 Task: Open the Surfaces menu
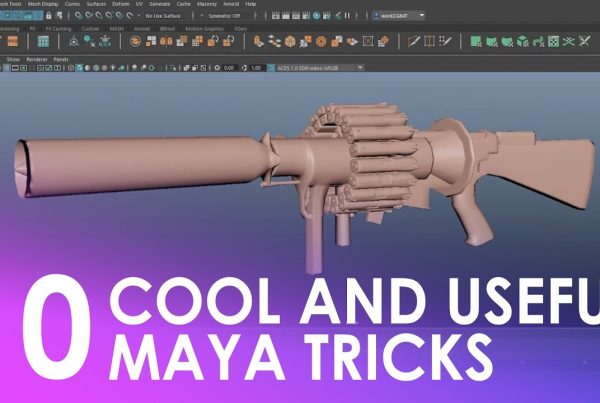point(96,4)
